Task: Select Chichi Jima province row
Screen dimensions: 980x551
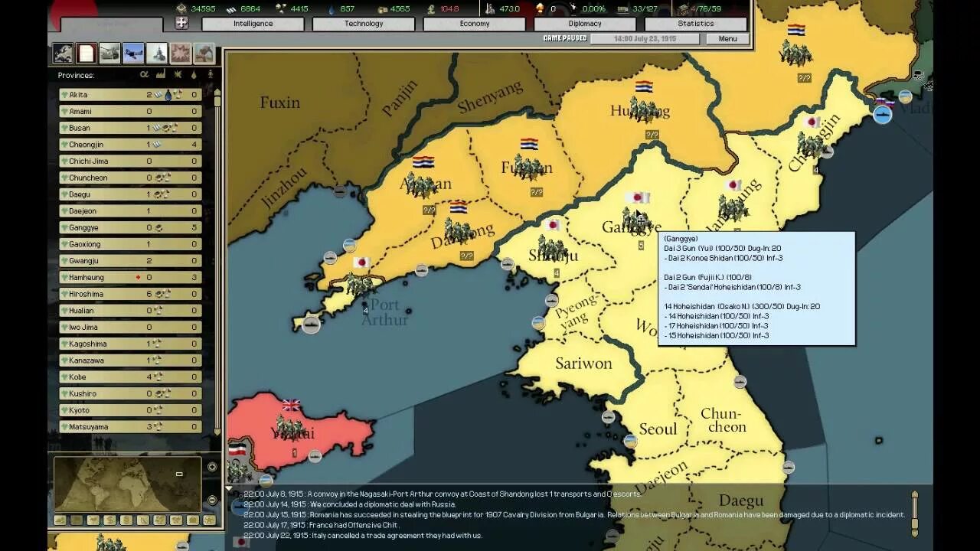Action: [x=131, y=161]
